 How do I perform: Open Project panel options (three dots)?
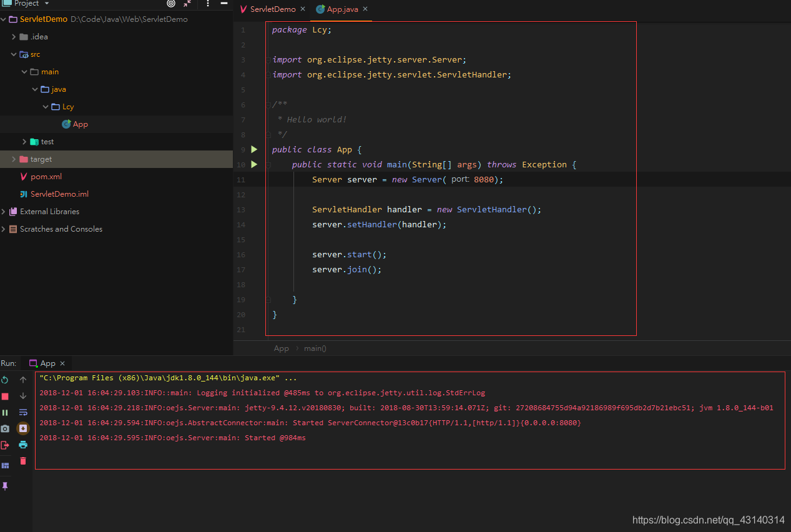pyautogui.click(x=208, y=3)
